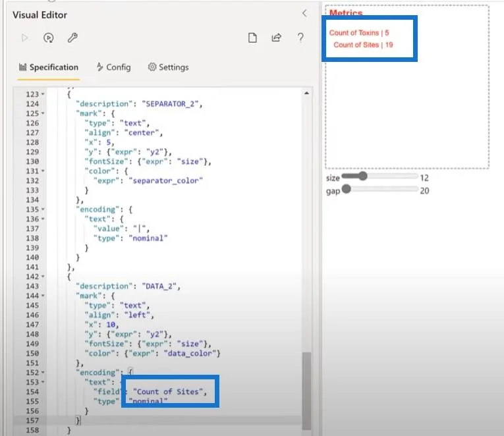Image resolution: width=504 pixels, height=436 pixels.
Task: Click the gap value 20 label
Action: (424, 190)
